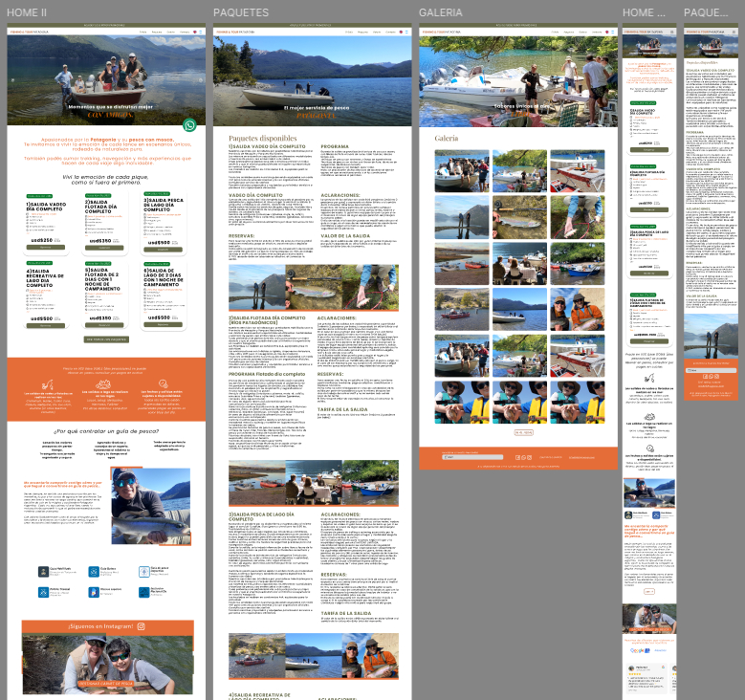
Task: Select the red raft on river photo in GALERIA
Action: coord(462,310)
